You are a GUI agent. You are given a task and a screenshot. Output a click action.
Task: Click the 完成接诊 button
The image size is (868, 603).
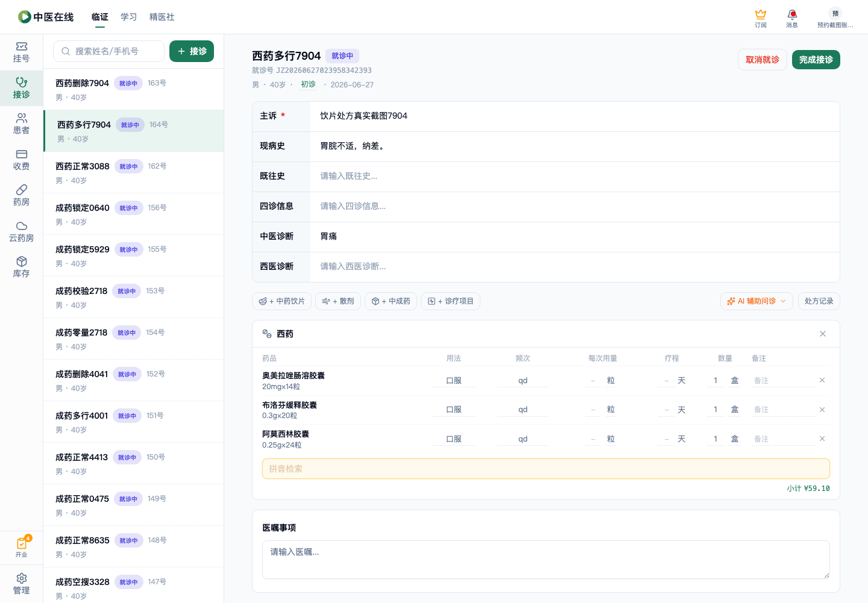pyautogui.click(x=816, y=60)
